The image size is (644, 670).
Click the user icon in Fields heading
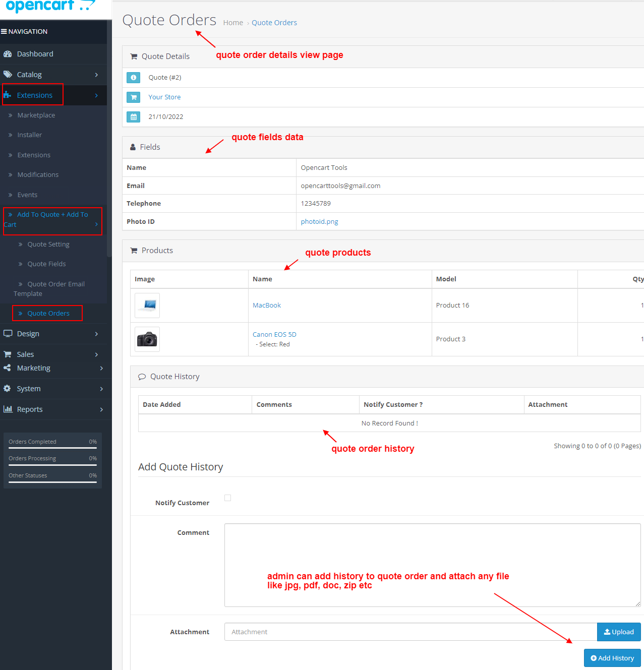click(x=133, y=147)
